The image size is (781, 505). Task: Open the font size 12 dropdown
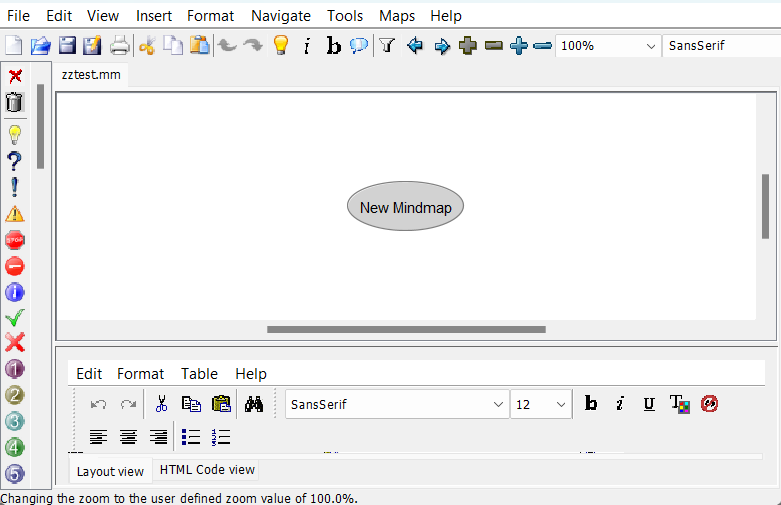(x=541, y=404)
